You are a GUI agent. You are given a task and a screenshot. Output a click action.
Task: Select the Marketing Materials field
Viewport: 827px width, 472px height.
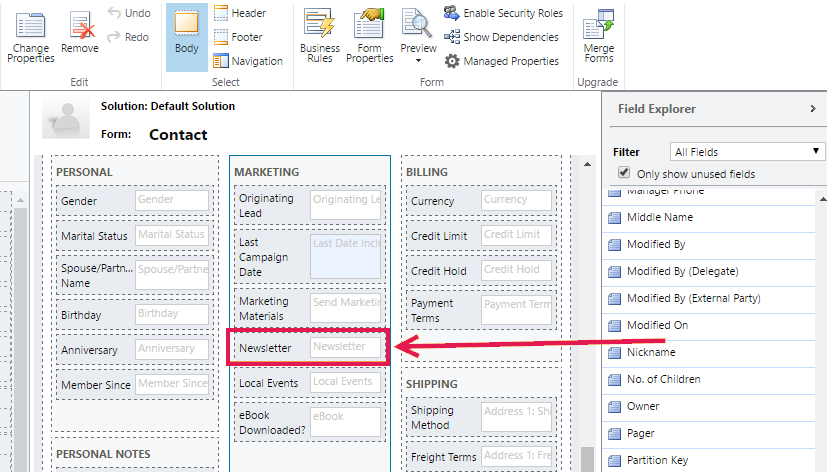click(310, 308)
